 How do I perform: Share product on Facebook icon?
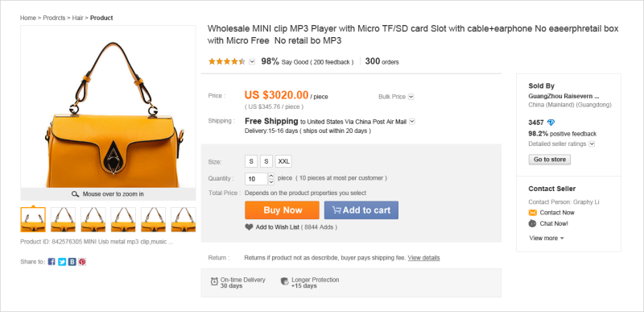(x=52, y=262)
